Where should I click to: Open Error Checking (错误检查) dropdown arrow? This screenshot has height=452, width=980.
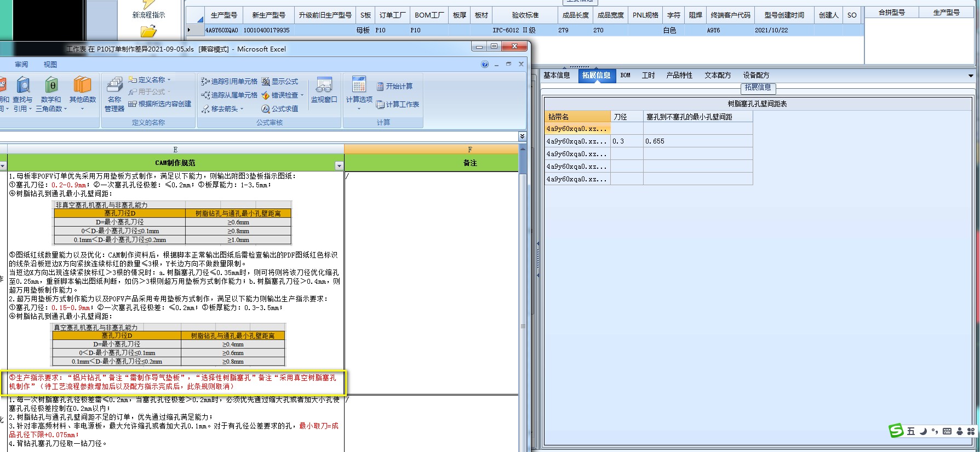tap(302, 95)
